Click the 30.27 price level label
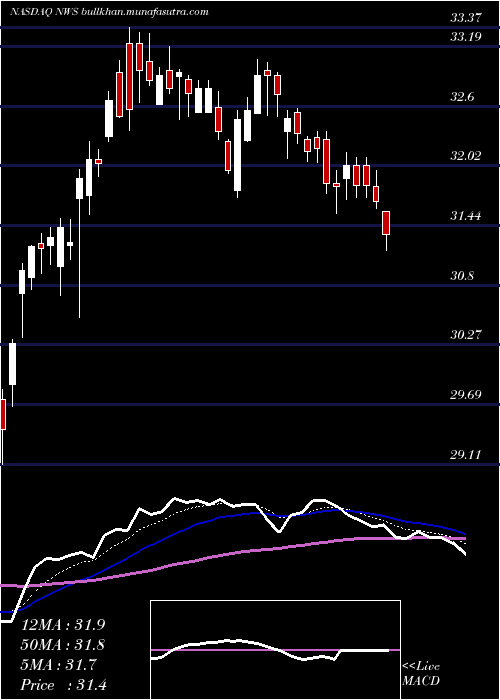500x700 pixels. (466, 335)
